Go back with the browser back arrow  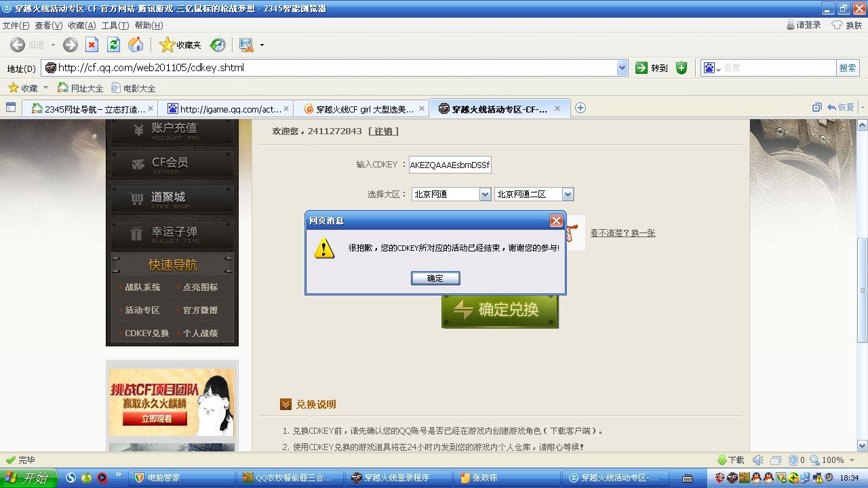coord(18,45)
